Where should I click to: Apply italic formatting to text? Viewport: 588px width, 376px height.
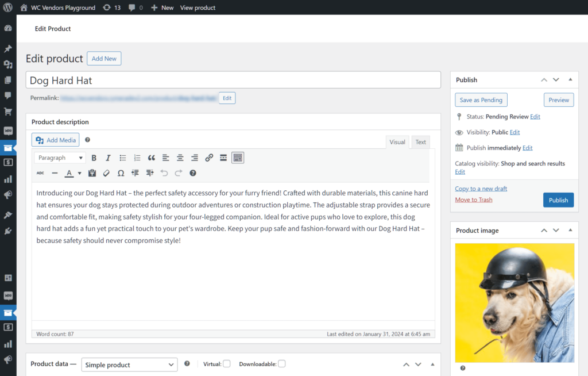(108, 158)
